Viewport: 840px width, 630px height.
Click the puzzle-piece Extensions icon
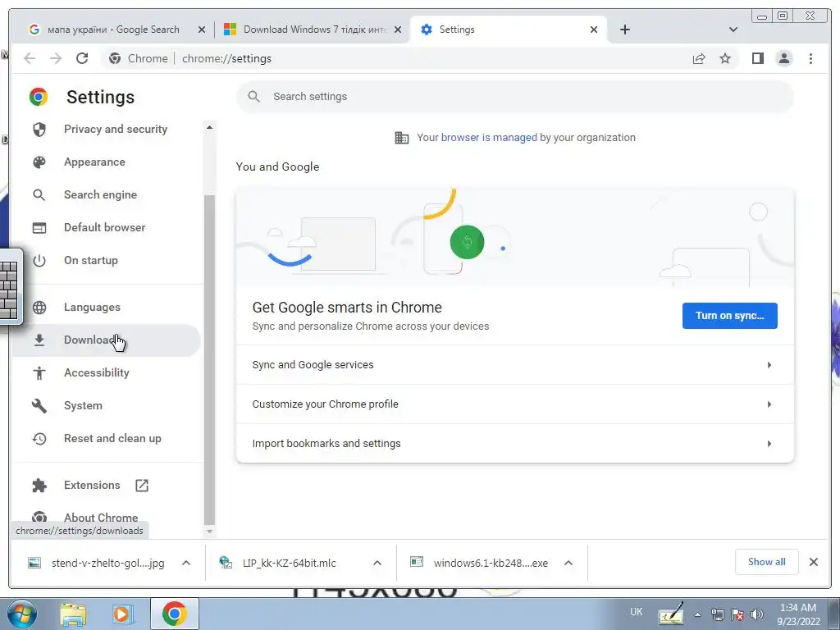[x=39, y=486]
